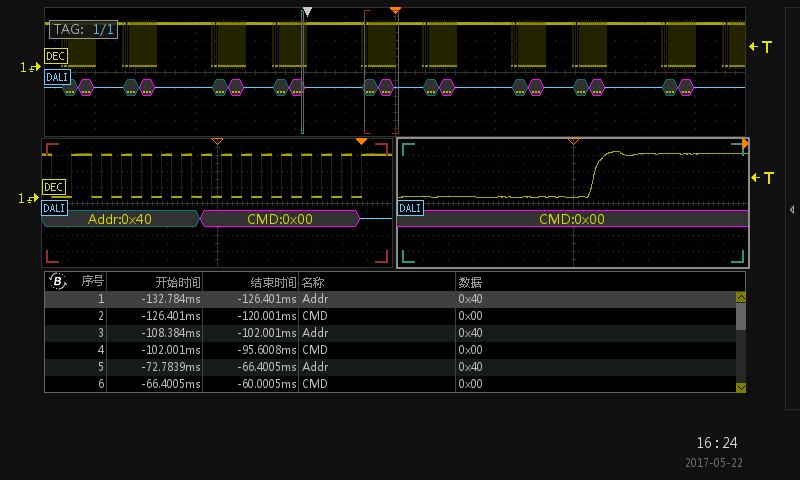Image resolution: width=800 pixels, height=480 pixels.
Task: Click the B bus icon in table header
Action: 58,281
